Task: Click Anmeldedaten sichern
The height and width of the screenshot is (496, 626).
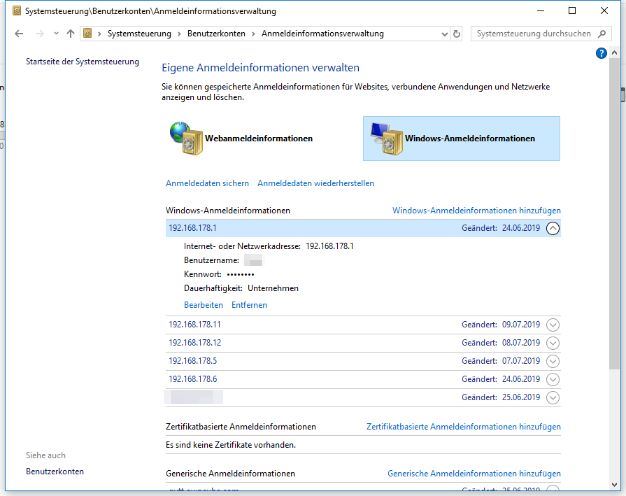Action: click(x=207, y=183)
